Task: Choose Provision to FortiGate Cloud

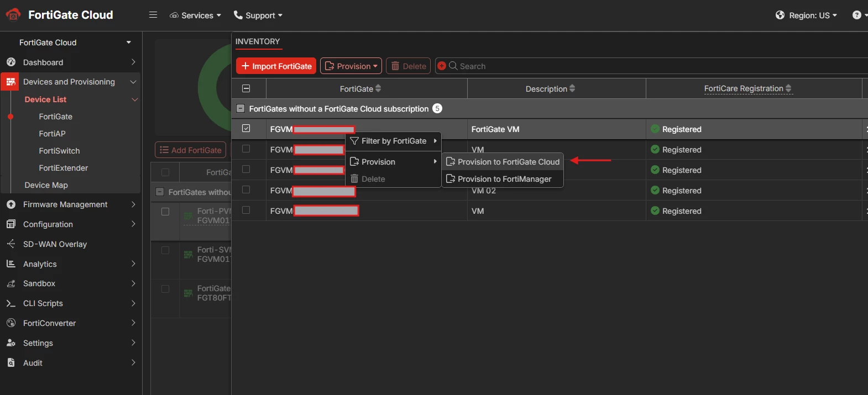Action: pos(503,161)
